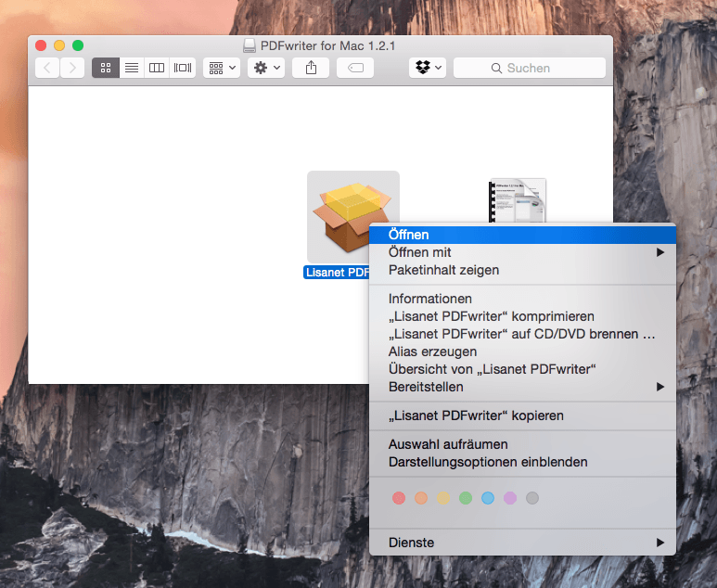Viewport: 717px width, 588px height.
Task: Switch to list view in Finder toolbar
Action: (132, 68)
